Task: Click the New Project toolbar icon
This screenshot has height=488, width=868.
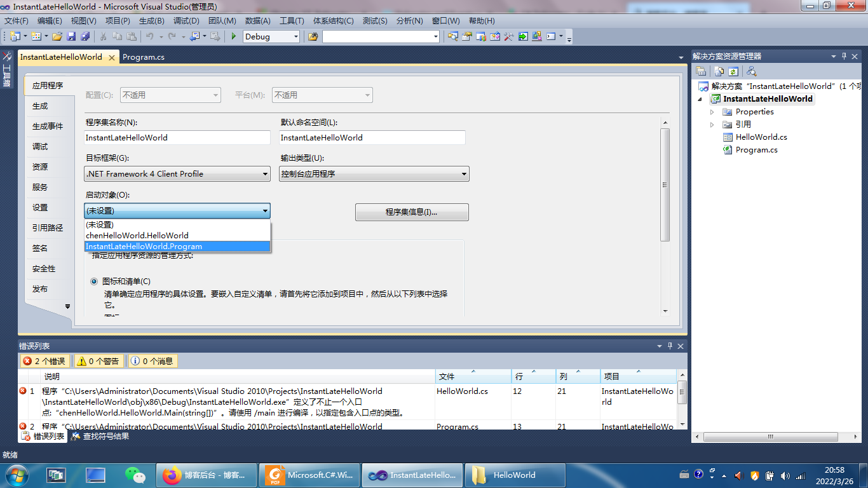Action: click(x=15, y=36)
